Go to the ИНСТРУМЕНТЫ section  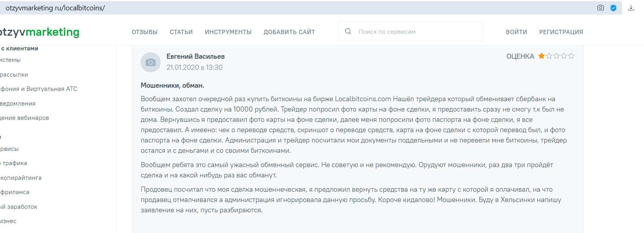228,32
